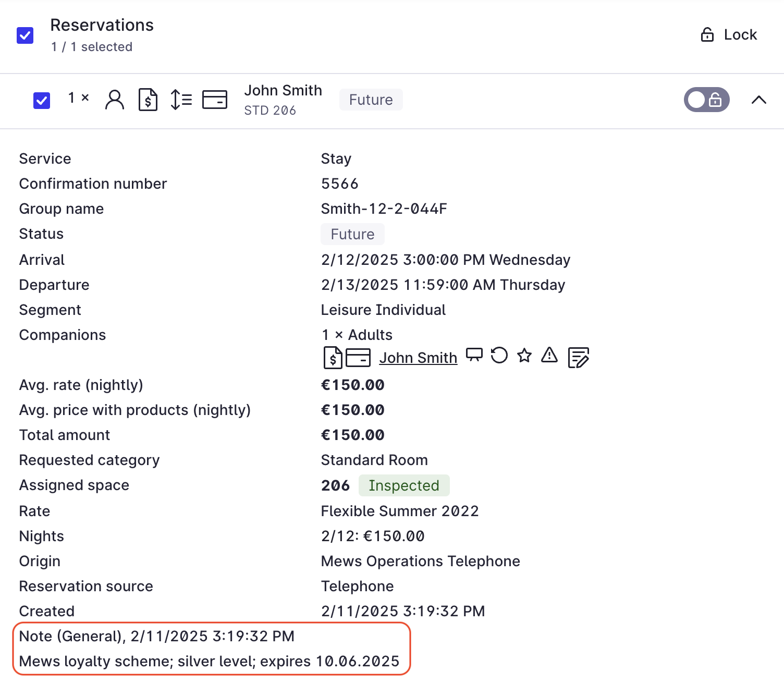Click the companion's payment card icon
The width and height of the screenshot is (784, 683).
tap(358, 358)
